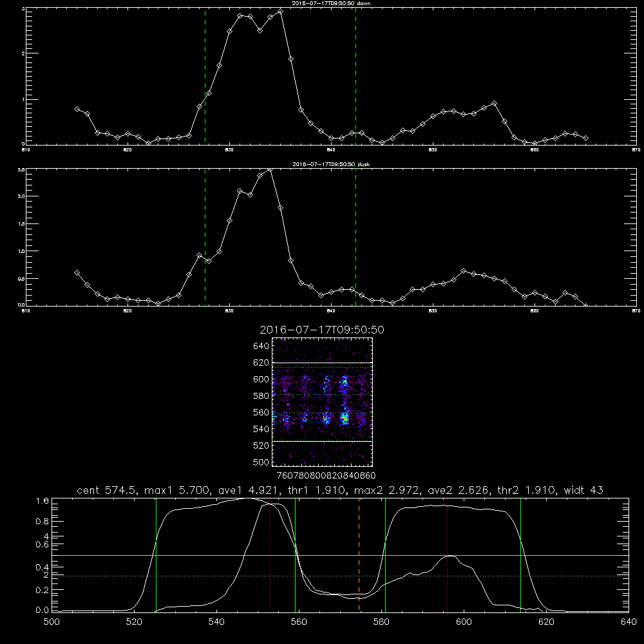Click the left green dashed marker in dawn plot
The height and width of the screenshot is (644, 644).
(x=205, y=77)
